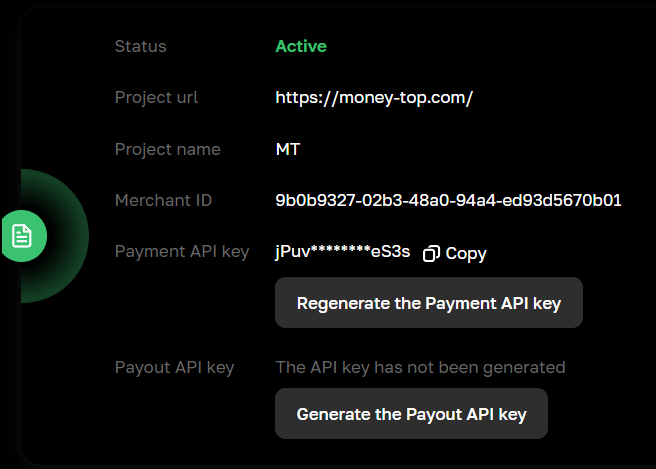Open the money-top.com project url
Screen dimensions: 656x469
[x=374, y=98]
